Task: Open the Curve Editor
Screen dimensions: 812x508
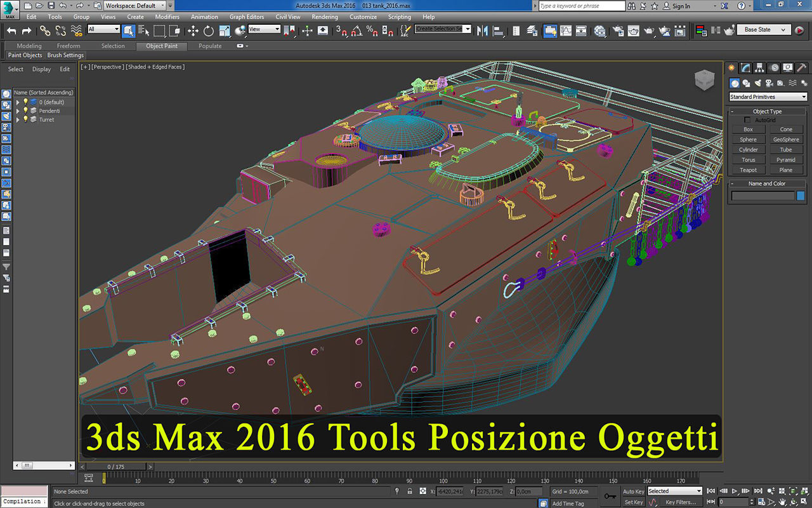Action: coord(565,30)
